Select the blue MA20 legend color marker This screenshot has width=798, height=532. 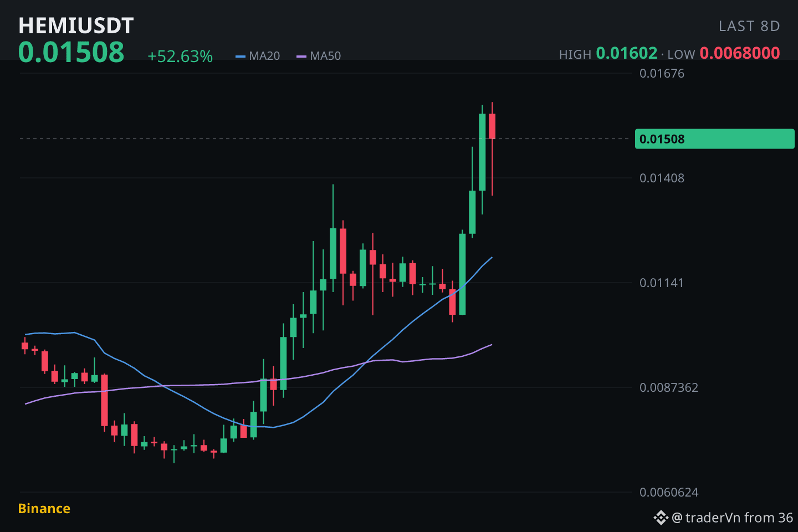pyautogui.click(x=241, y=56)
